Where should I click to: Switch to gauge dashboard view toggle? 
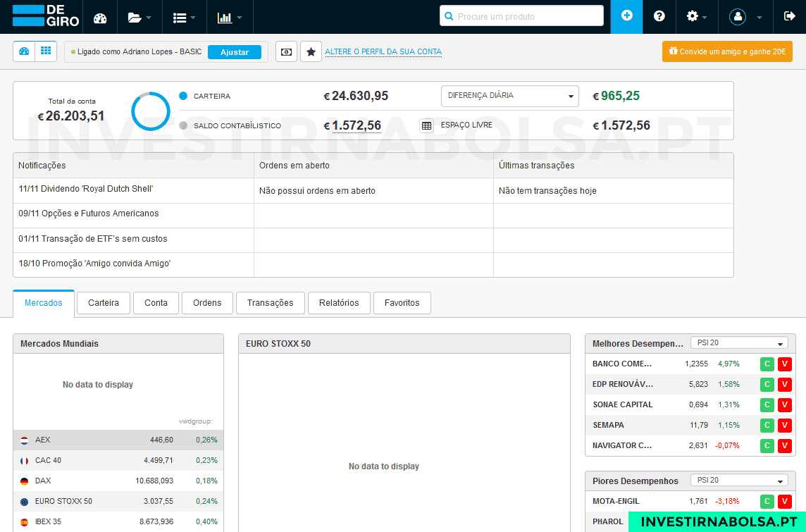(24, 51)
